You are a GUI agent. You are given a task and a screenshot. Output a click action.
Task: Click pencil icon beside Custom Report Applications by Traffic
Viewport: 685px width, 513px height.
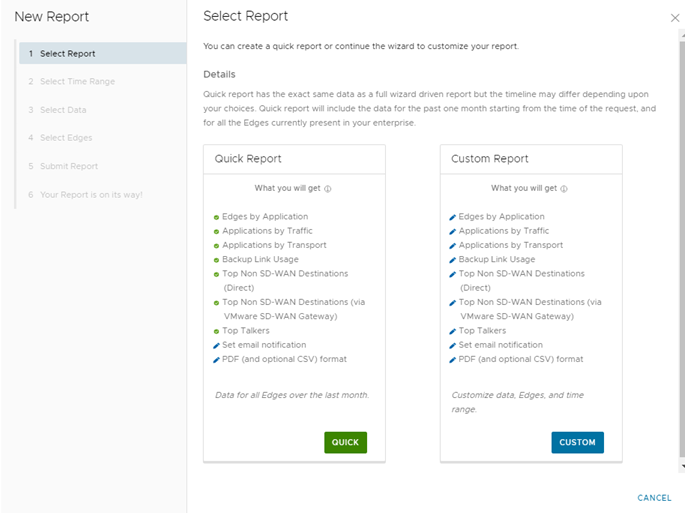click(453, 231)
